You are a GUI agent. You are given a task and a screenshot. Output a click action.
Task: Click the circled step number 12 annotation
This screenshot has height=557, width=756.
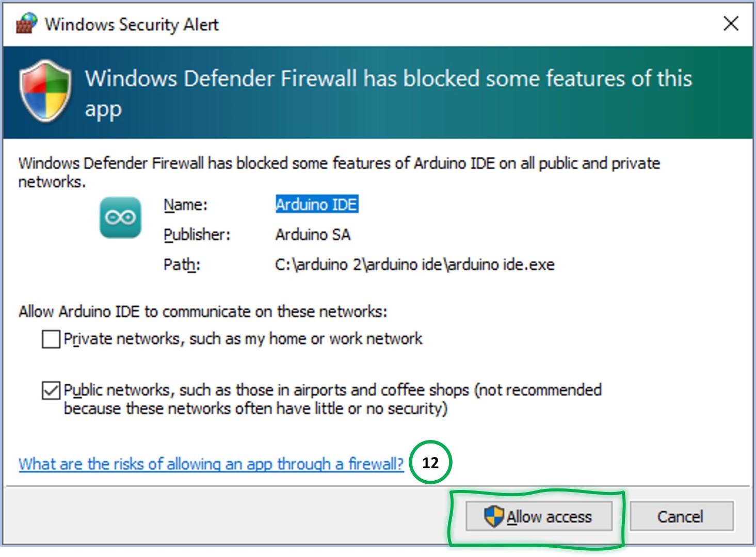[x=430, y=462]
